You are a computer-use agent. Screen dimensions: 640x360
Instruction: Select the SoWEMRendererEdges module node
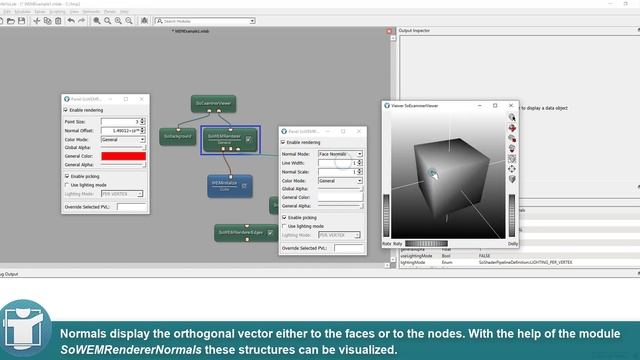[x=246, y=233]
